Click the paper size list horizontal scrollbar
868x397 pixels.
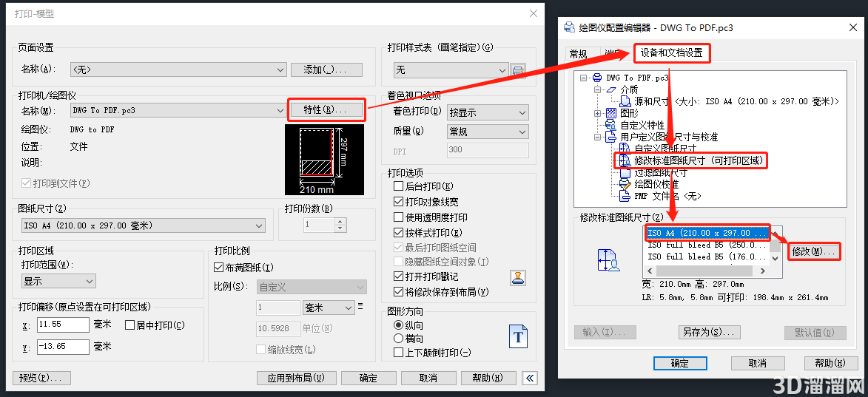click(707, 271)
